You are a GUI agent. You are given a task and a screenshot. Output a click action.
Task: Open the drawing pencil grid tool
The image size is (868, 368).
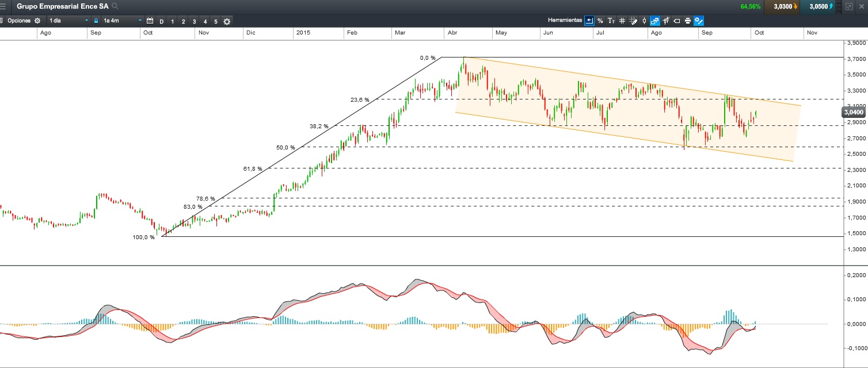pos(633,21)
